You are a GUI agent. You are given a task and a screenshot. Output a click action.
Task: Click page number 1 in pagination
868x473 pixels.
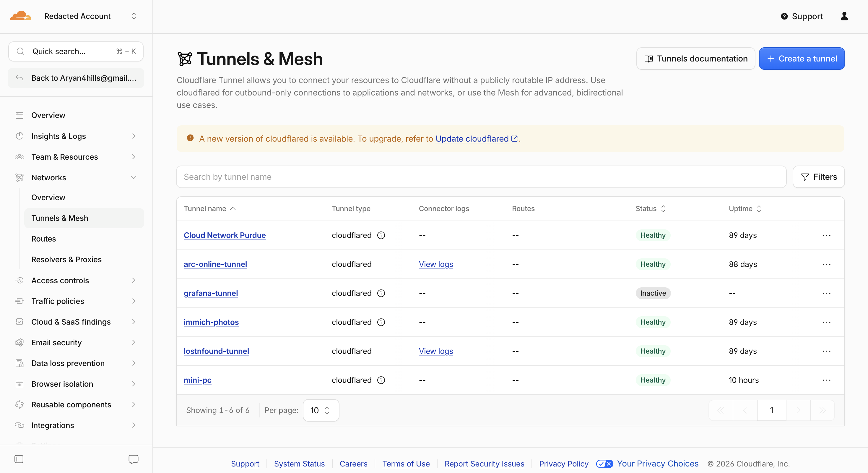[x=772, y=410]
